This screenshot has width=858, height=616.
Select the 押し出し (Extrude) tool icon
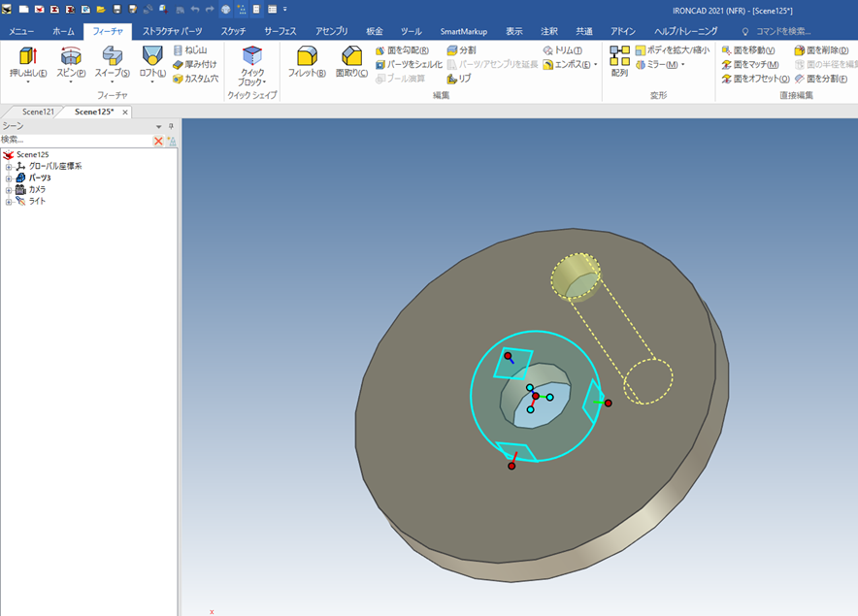(x=27, y=56)
